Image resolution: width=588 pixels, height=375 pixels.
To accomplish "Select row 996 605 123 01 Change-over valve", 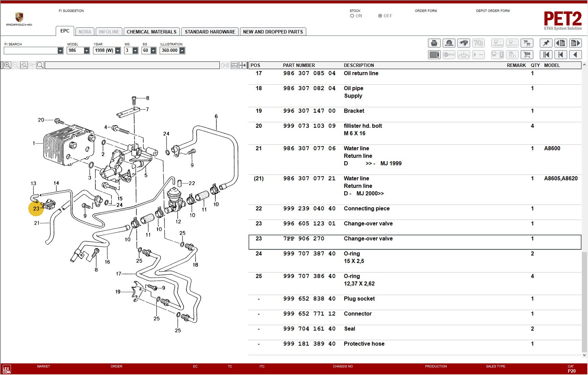I will pyautogui.click(x=415, y=227).
